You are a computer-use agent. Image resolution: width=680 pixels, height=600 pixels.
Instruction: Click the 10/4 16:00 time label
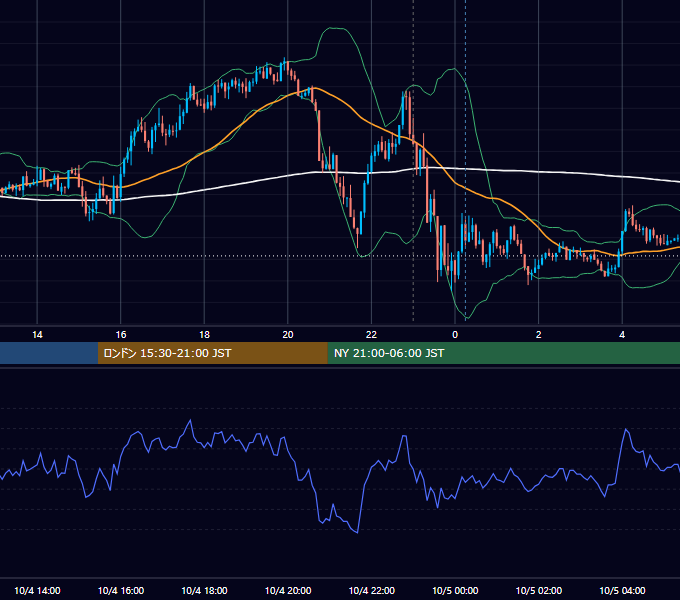pos(121,590)
